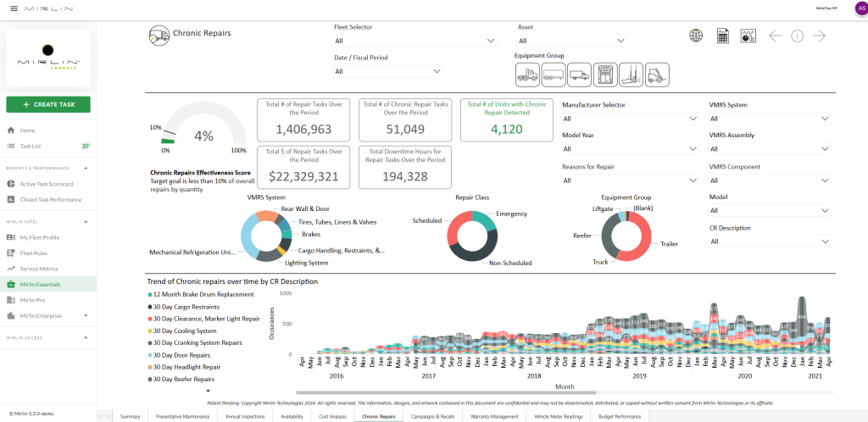This screenshot has height=422, width=868.
Task: Open Mirlin Essentials in sidebar
Action: point(48,284)
